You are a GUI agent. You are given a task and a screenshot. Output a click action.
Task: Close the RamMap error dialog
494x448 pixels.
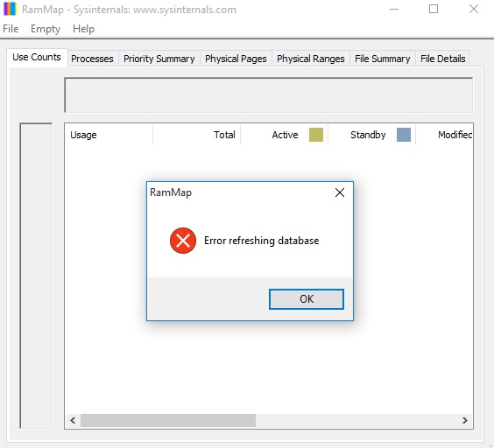point(340,192)
